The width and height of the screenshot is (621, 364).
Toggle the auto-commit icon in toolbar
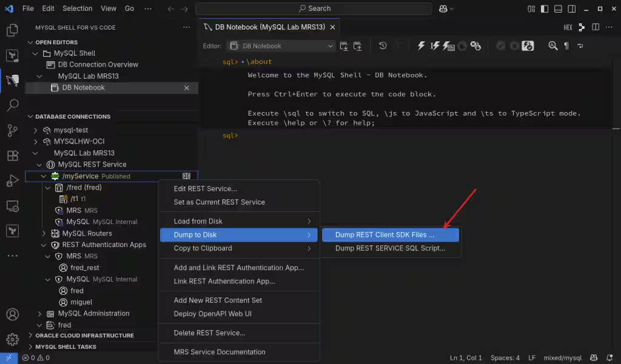coord(528,46)
